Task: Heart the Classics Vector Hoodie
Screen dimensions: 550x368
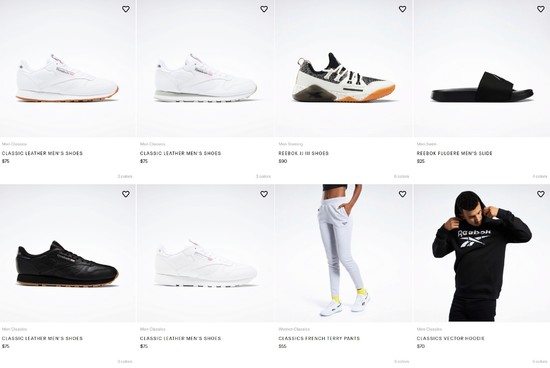Action: (x=541, y=194)
